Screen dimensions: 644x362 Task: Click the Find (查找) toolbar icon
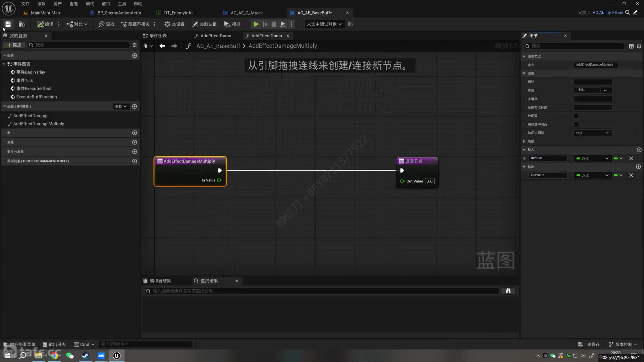click(x=106, y=24)
